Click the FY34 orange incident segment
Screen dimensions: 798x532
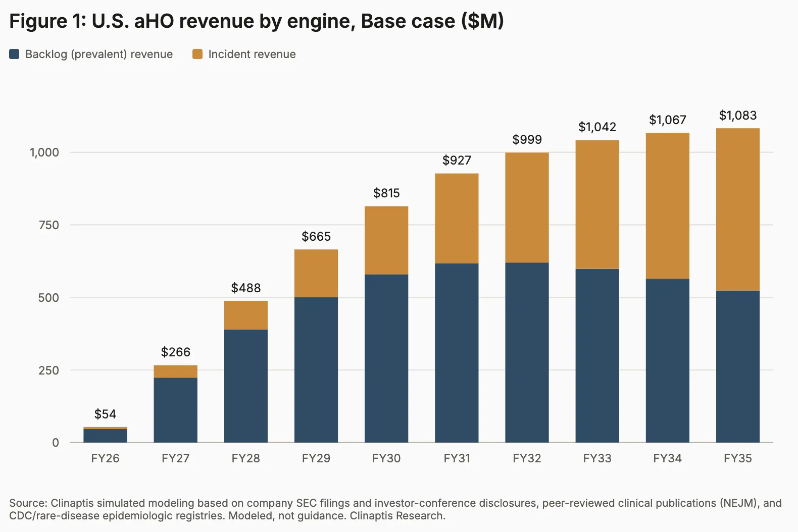[668, 206]
